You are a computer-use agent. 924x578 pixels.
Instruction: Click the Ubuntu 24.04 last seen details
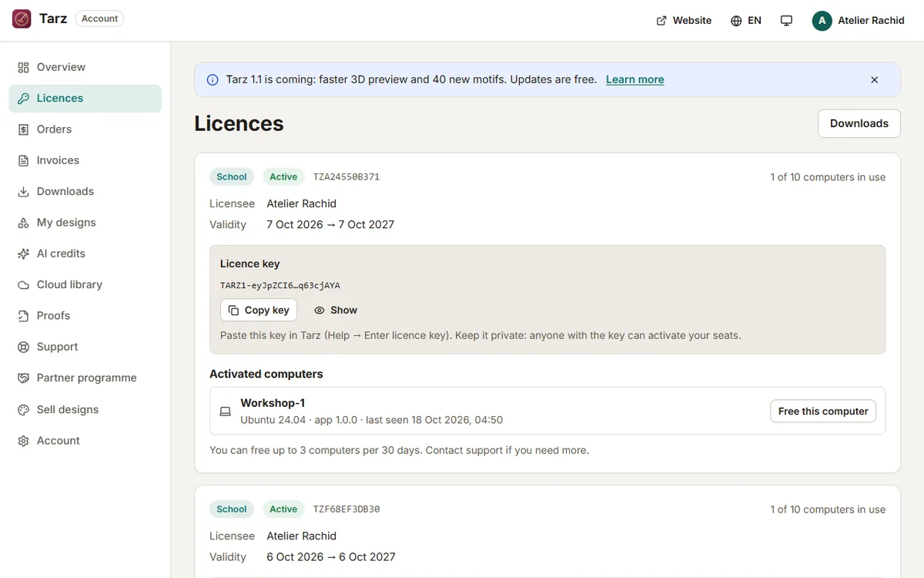372,420
